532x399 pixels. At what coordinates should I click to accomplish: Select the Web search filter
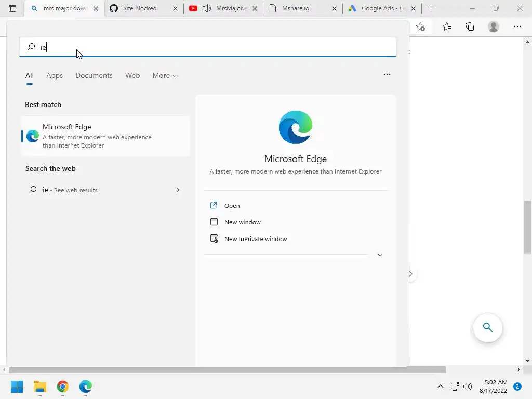132,76
